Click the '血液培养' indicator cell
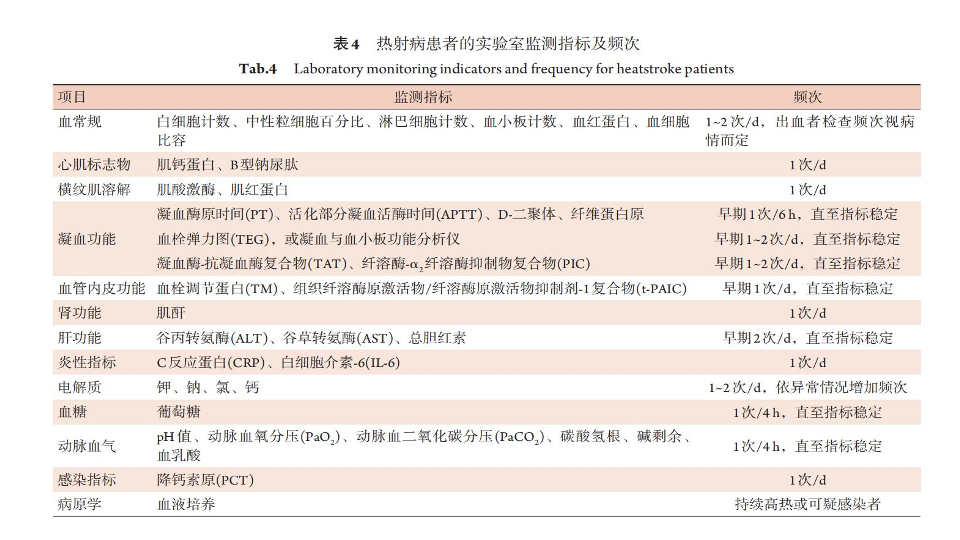Image resolution: width=960 pixels, height=540 pixels. coord(185,505)
